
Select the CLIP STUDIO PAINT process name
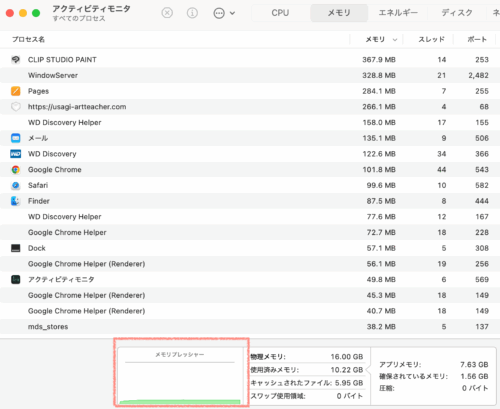coord(62,60)
